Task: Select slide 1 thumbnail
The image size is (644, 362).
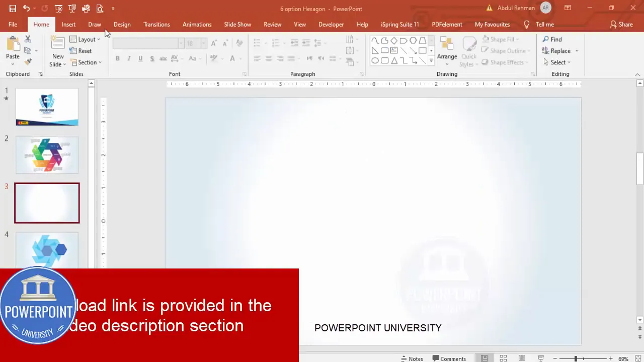Action: 47,107
